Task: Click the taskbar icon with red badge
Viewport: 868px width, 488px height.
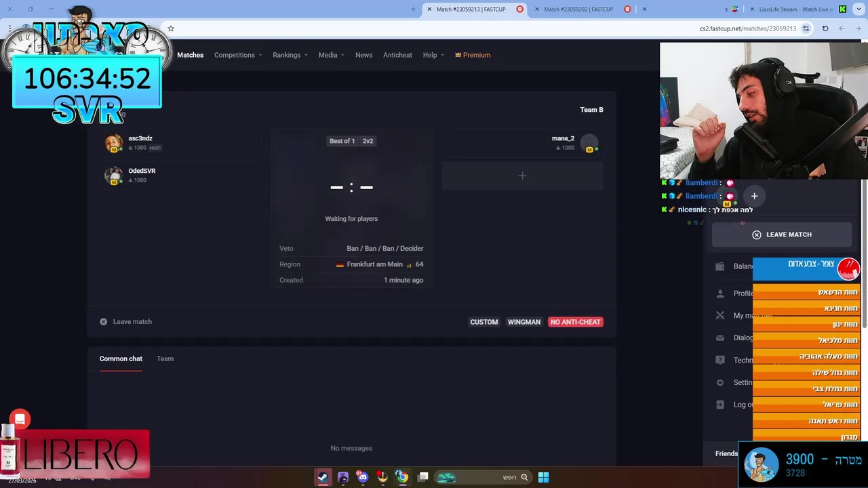Action: (382, 477)
